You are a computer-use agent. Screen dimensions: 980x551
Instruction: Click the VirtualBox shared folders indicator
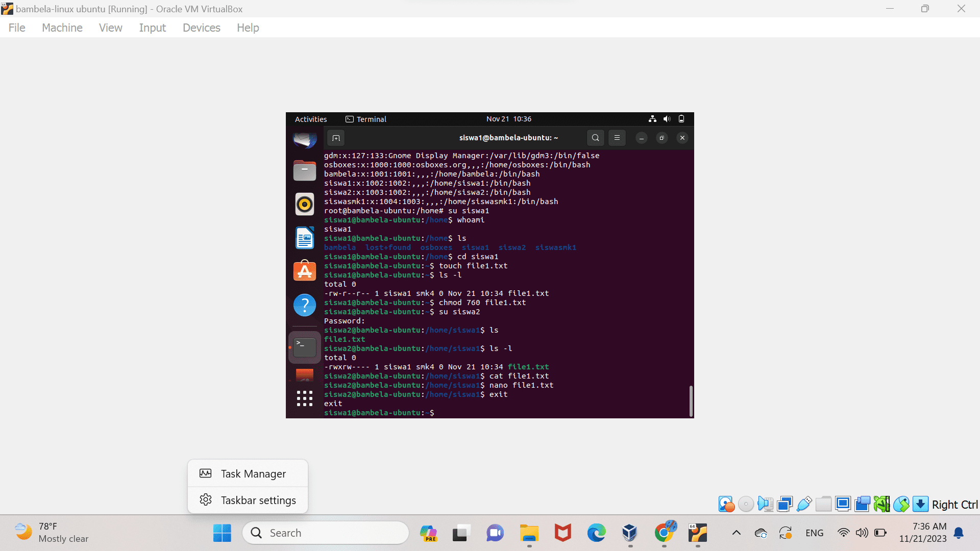tap(823, 504)
